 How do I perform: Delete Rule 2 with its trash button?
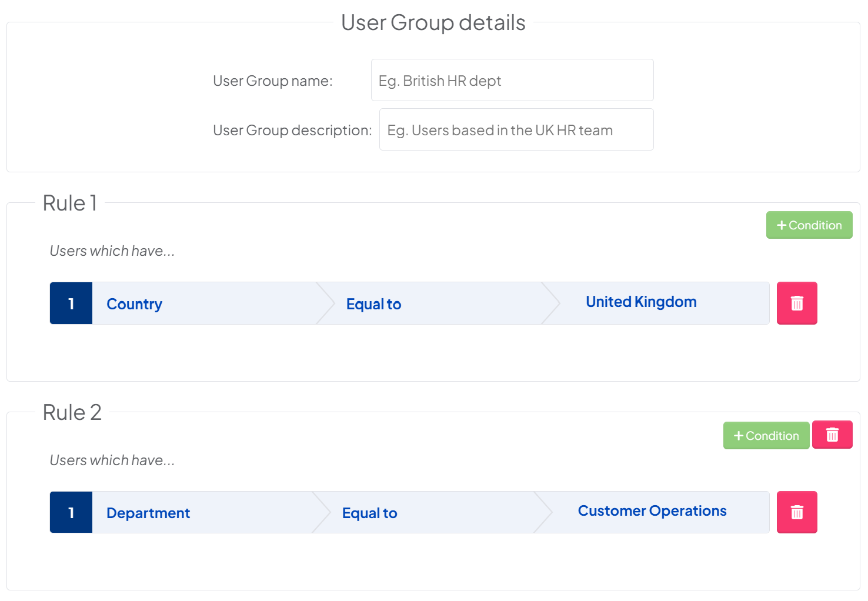(832, 435)
